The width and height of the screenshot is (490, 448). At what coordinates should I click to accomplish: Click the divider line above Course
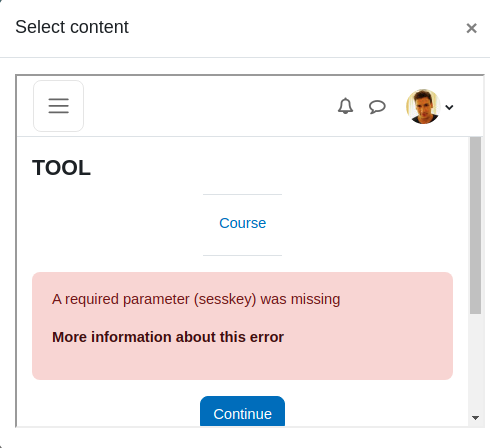[242, 194]
